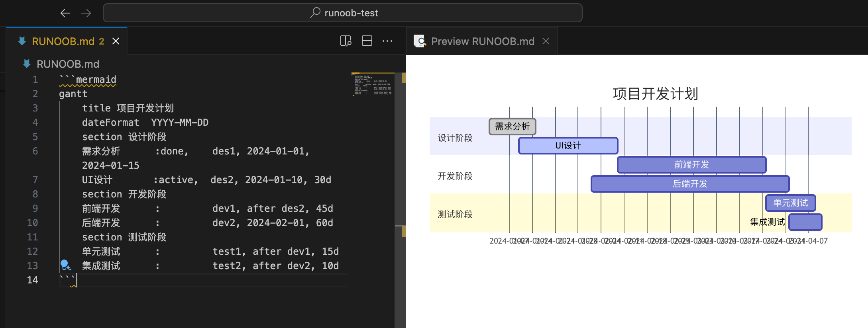Click the code minimap thumbnail
Image resolution: width=868 pixels, height=328 pixels.
tap(373, 84)
